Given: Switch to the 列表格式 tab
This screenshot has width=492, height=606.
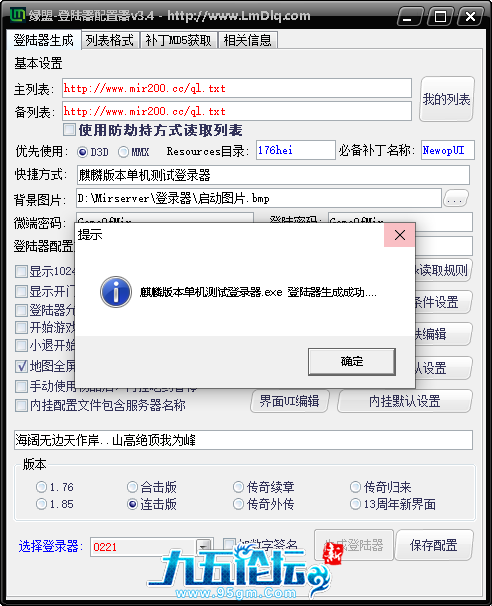Looking at the screenshot, I should [110, 40].
